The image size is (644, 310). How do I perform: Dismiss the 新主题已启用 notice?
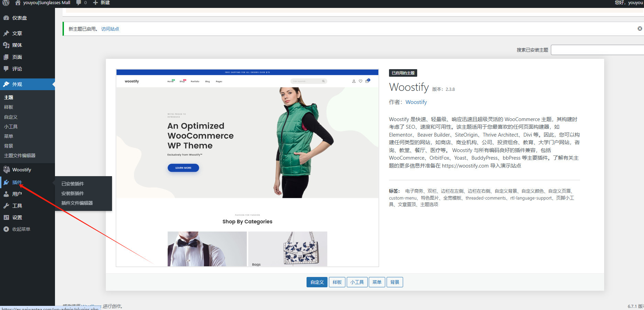click(x=640, y=29)
